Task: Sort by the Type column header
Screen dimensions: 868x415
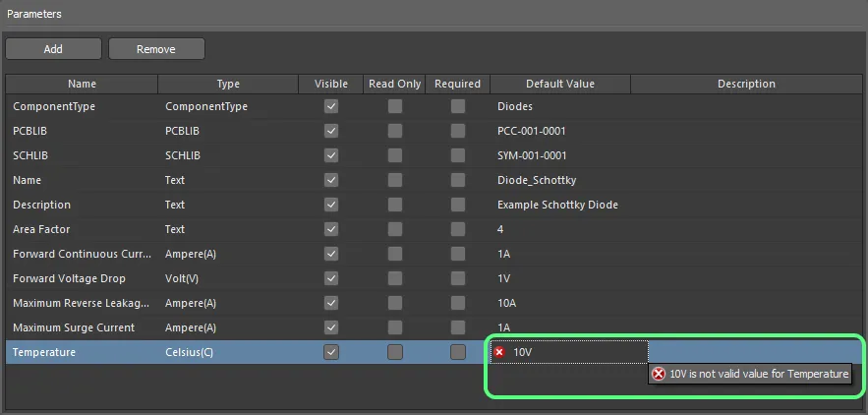Action: coord(228,85)
